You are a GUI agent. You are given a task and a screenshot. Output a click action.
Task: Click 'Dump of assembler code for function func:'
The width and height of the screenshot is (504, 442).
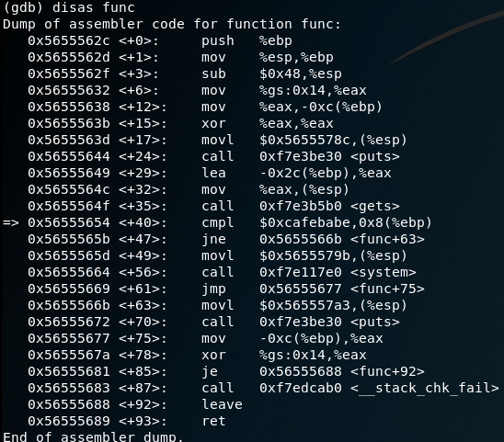click(172, 25)
